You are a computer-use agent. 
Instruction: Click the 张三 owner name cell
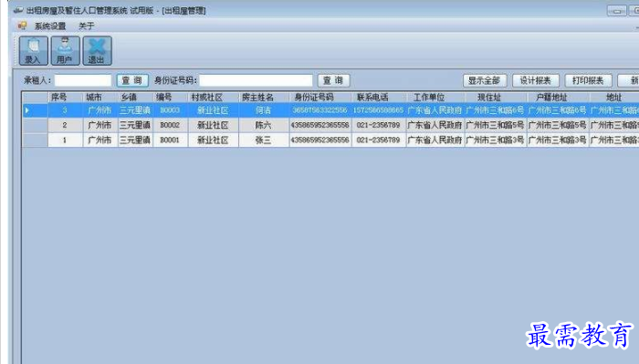264,140
